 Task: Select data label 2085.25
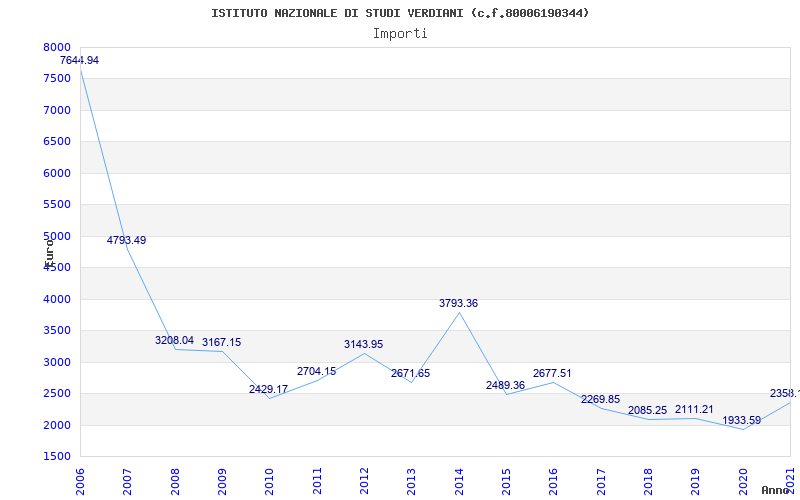point(647,411)
